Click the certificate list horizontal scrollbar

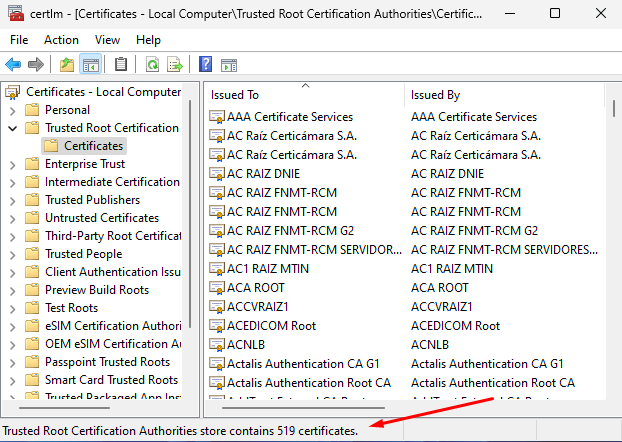[303, 407]
